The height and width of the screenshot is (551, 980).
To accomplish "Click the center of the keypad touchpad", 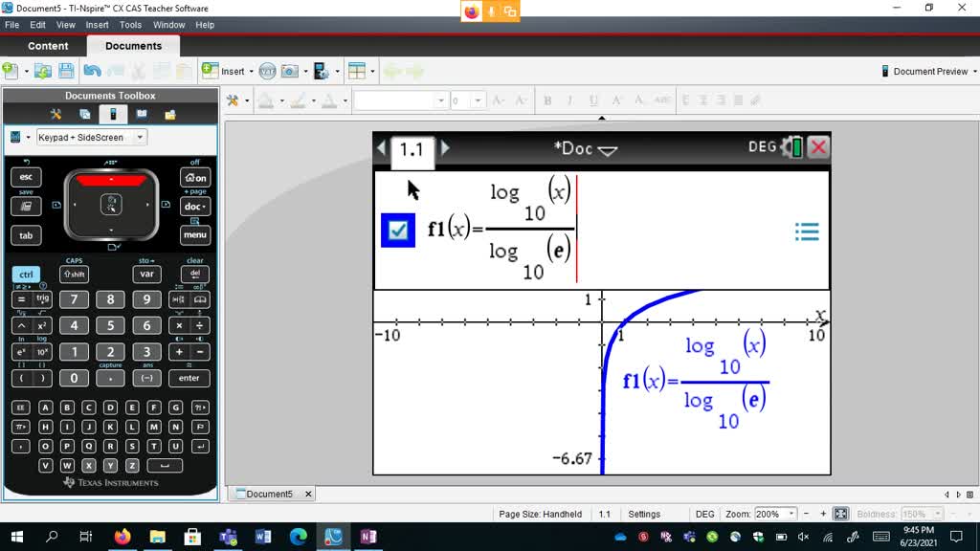I will coord(111,205).
